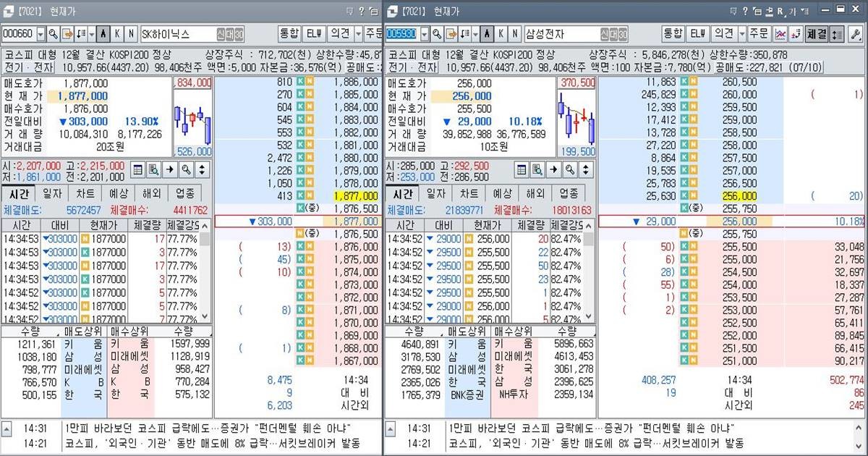The image size is (868, 456).
Task: Click the magnifier icon below 삼성전자 mini chart
Action: (569, 169)
